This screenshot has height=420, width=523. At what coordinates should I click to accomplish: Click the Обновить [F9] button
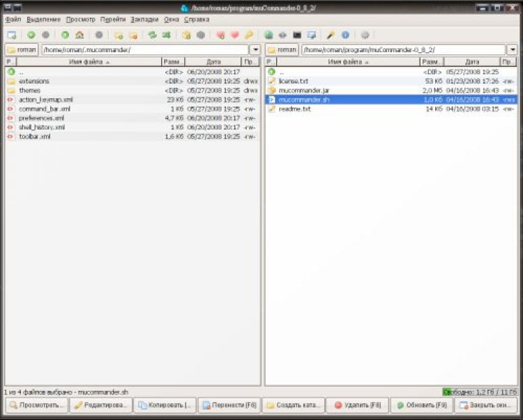click(x=422, y=405)
